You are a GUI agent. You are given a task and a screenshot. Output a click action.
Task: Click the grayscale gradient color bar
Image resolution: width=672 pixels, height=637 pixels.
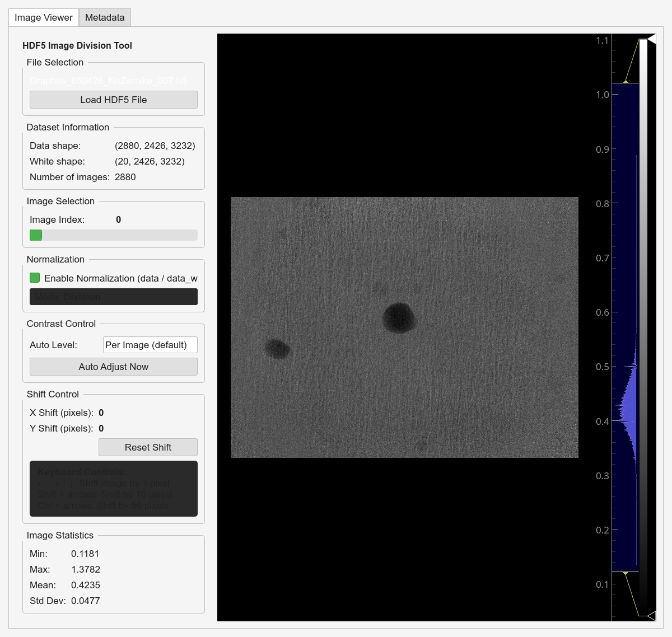[643, 327]
